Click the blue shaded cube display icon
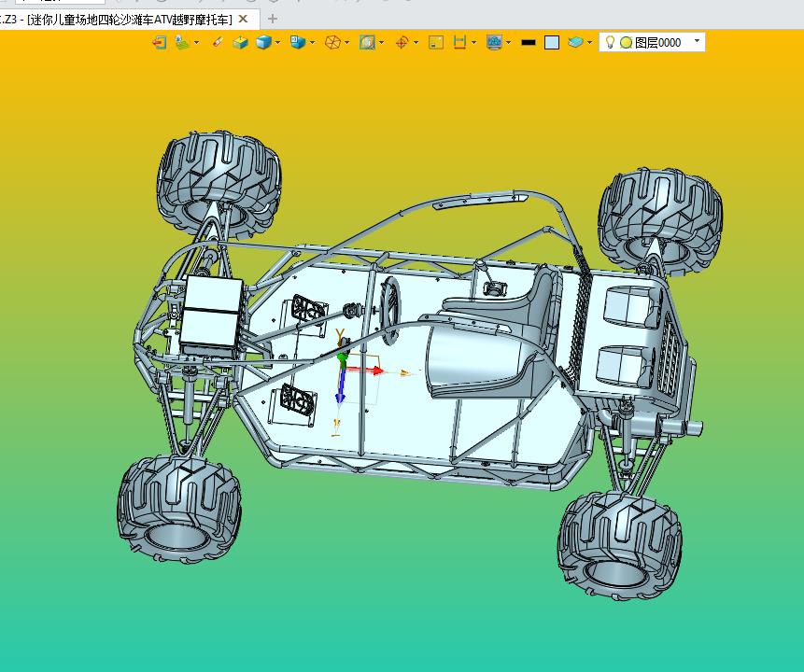The image size is (804, 672). [263, 42]
